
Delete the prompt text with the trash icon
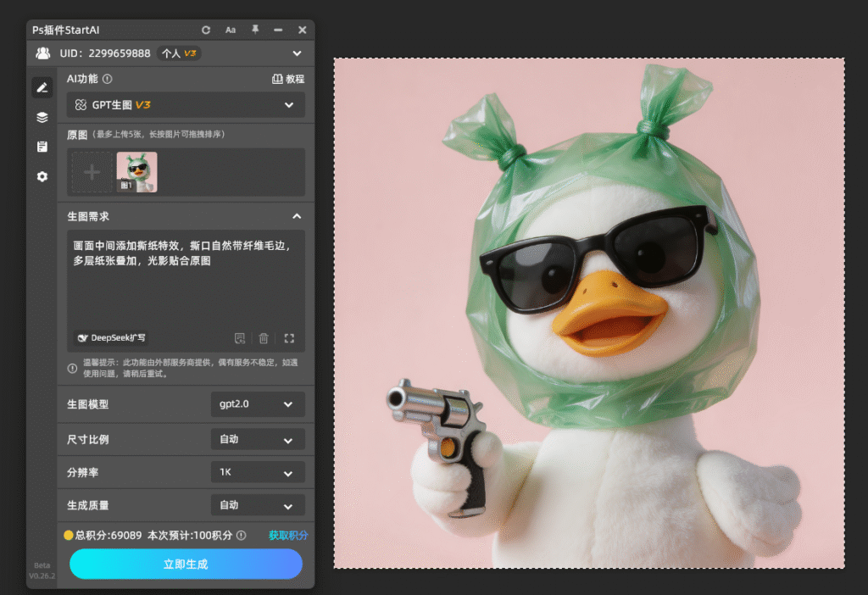pos(264,338)
